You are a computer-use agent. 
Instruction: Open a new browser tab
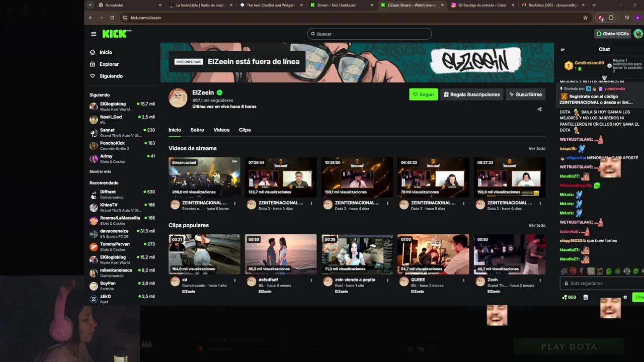tap(594, 5)
